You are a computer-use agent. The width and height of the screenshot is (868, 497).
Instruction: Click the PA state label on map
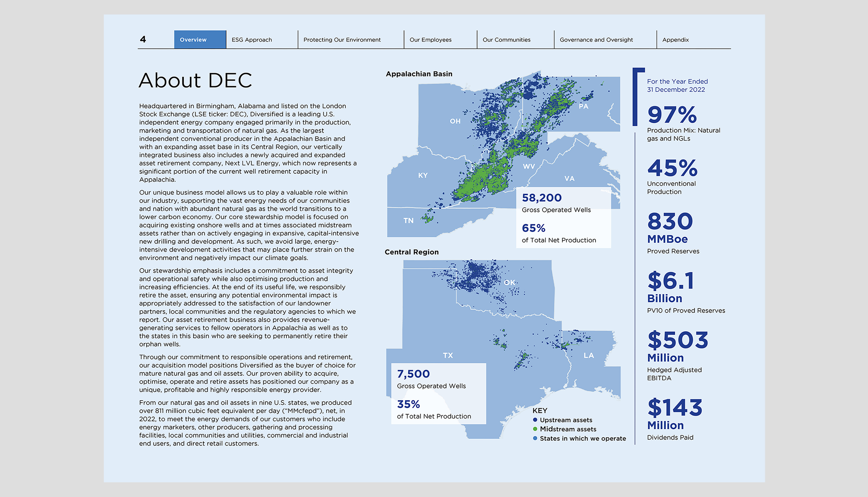coord(583,106)
